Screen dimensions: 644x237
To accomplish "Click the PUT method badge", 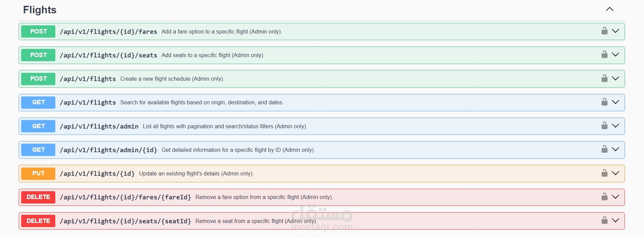I will click(38, 173).
